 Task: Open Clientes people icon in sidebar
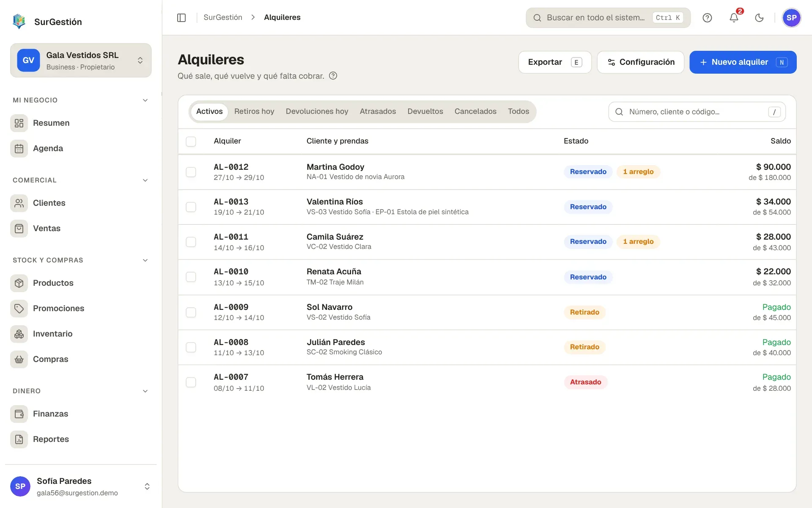19,203
